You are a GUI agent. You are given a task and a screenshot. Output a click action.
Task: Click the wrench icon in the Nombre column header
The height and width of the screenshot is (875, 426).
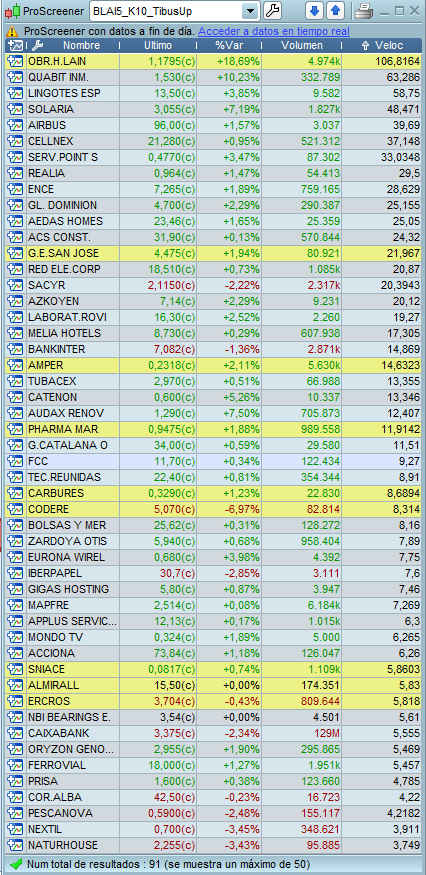[x=38, y=46]
